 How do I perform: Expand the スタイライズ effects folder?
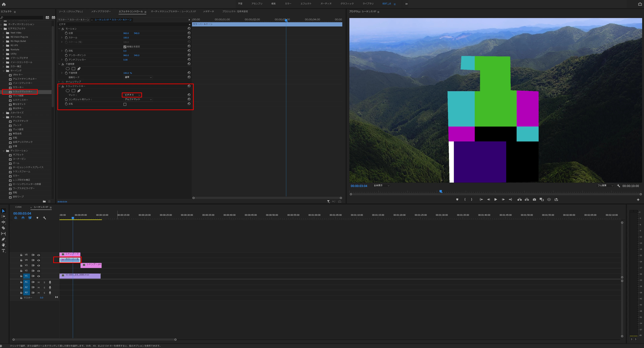click(4, 113)
